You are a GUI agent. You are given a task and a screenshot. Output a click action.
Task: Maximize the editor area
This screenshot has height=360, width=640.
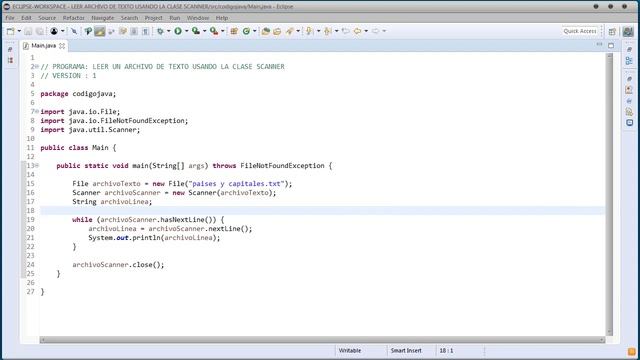click(611, 45)
